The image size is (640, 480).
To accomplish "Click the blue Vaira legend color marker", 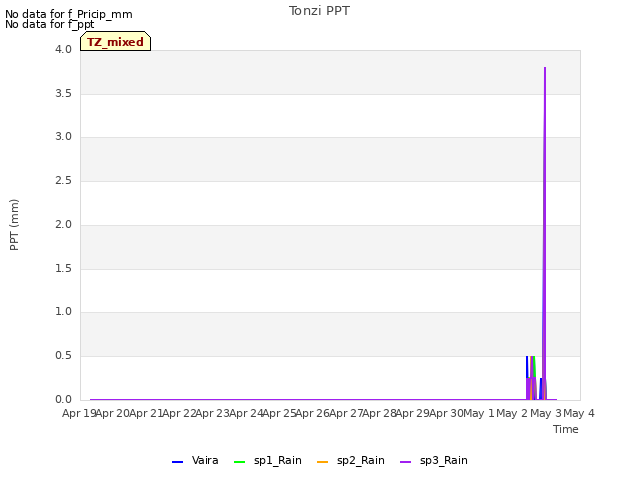I will tap(178, 462).
